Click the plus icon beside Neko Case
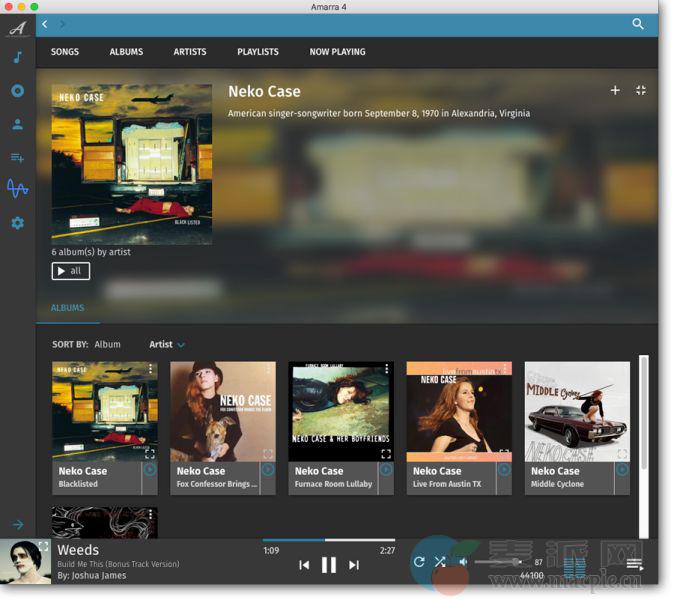The image size is (674, 600). pyautogui.click(x=615, y=91)
